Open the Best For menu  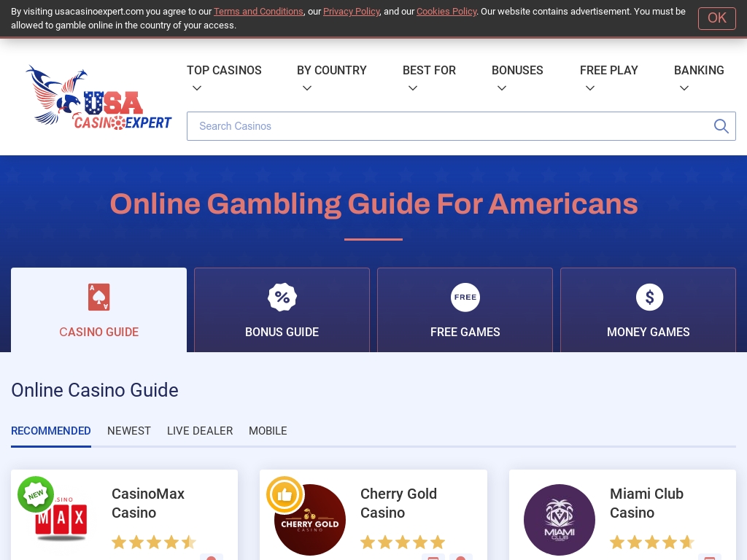[x=429, y=70]
